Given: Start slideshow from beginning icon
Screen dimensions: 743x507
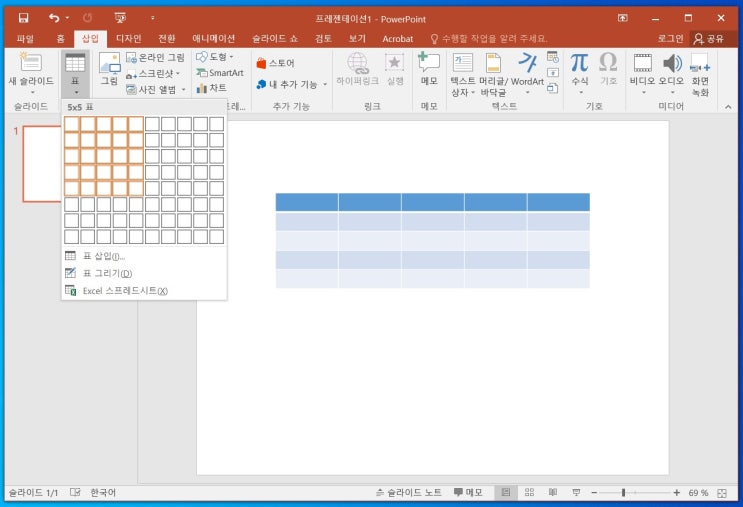Looking at the screenshot, I should [120, 18].
